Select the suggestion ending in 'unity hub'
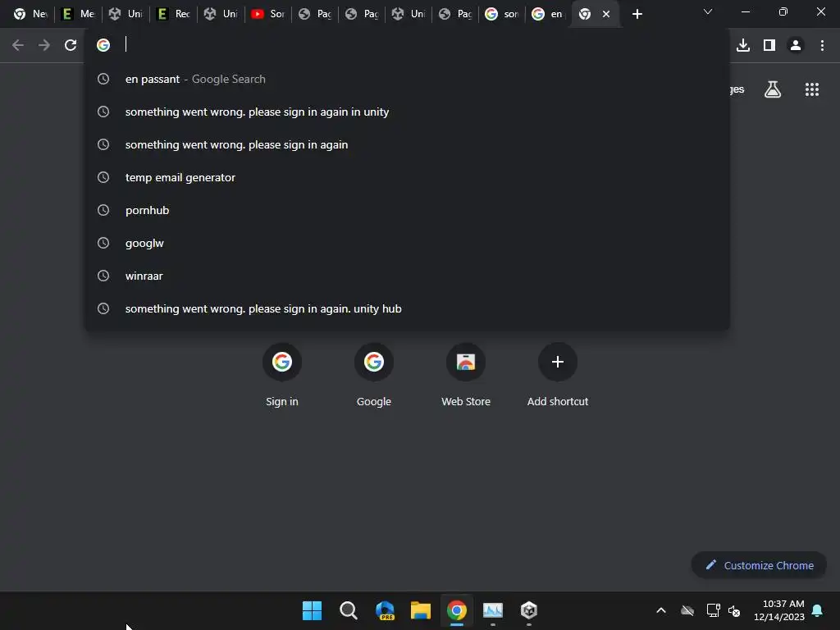Image resolution: width=840 pixels, height=630 pixels. [407, 308]
